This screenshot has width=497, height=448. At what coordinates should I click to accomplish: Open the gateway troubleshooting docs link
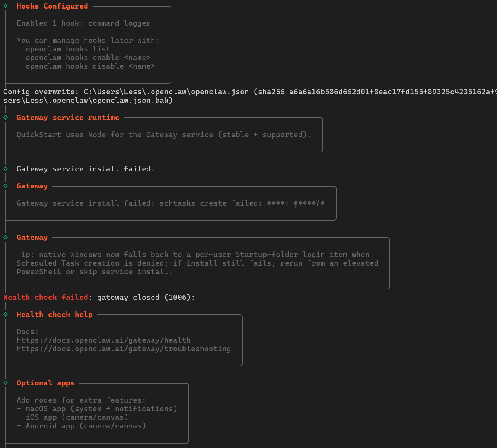pos(124,349)
